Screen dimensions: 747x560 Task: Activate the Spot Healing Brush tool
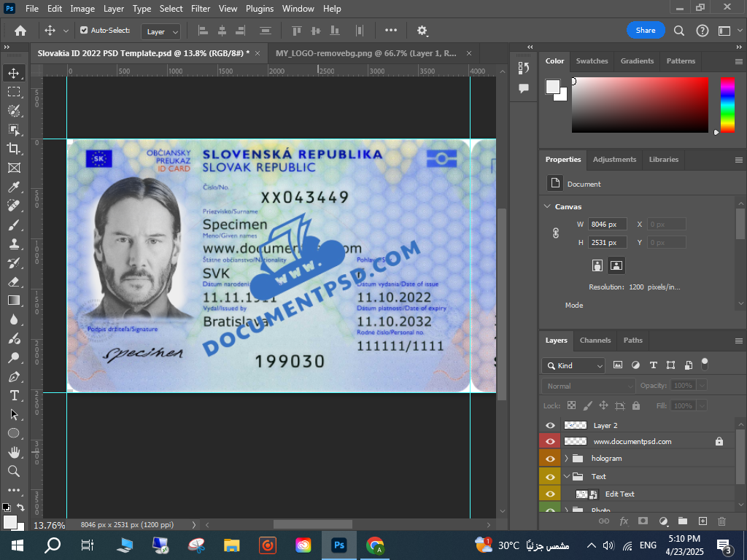point(14,206)
